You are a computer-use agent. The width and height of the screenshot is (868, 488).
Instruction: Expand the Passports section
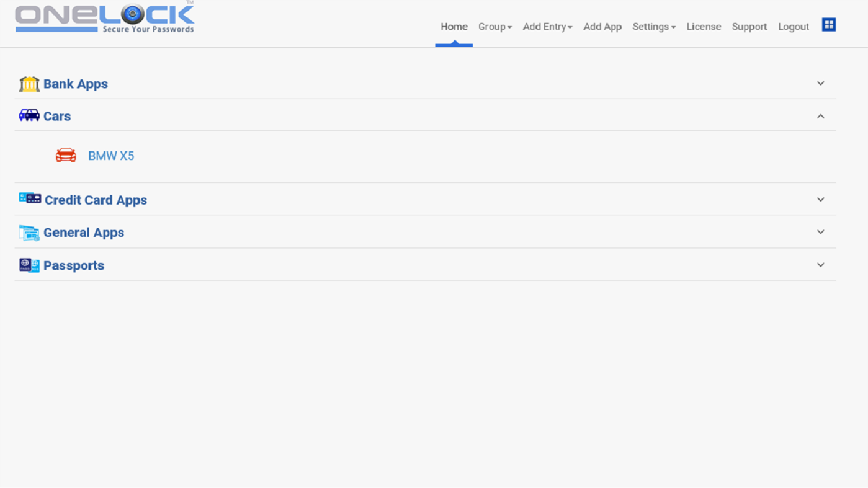pyautogui.click(x=820, y=264)
